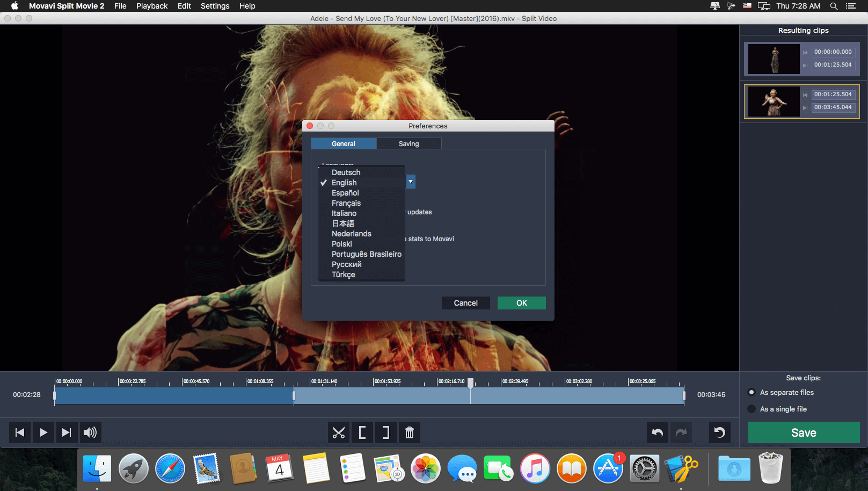Open Calendar in the dock
The height and width of the screenshot is (491, 868).
point(280,468)
